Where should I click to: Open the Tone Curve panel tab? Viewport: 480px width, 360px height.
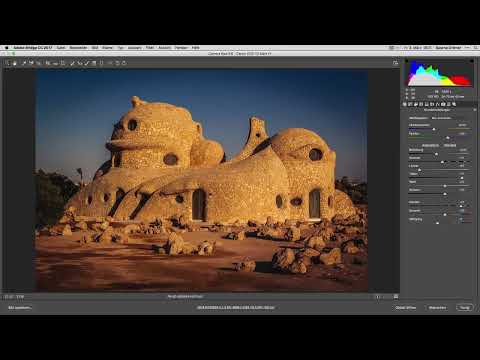(410, 104)
